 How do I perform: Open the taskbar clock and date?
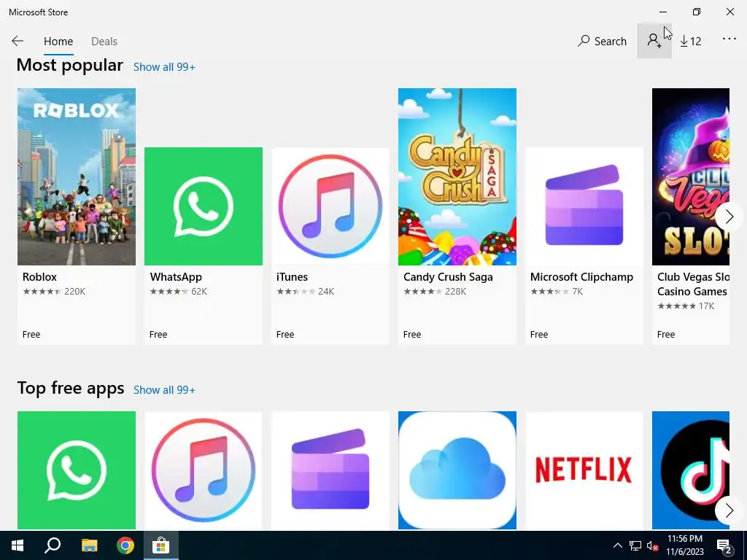pos(685,545)
